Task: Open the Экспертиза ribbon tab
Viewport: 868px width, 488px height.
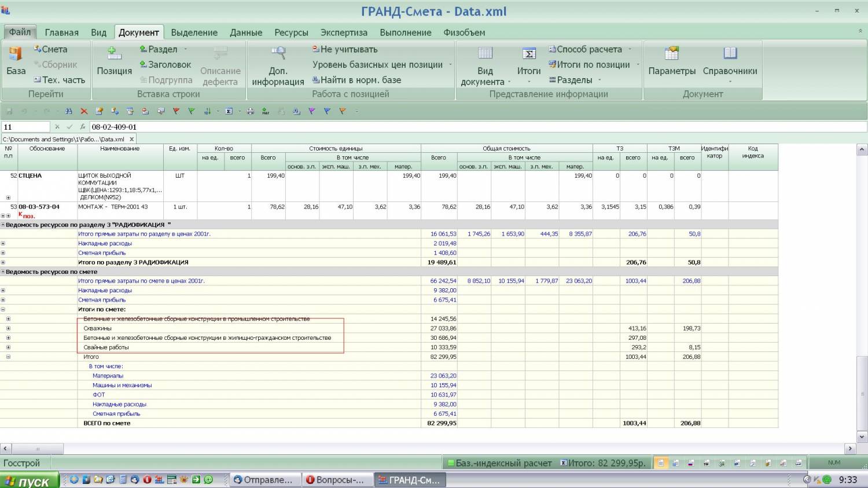Action: pos(344,32)
